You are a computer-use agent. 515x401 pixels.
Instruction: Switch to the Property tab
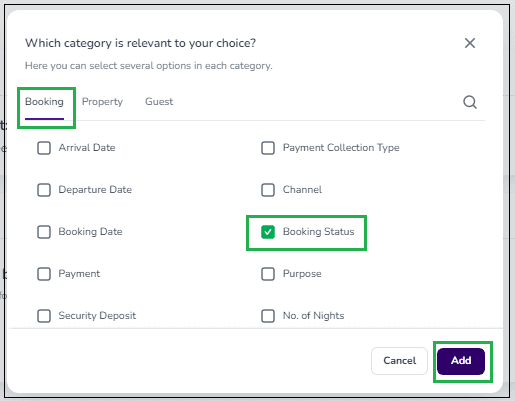(102, 102)
